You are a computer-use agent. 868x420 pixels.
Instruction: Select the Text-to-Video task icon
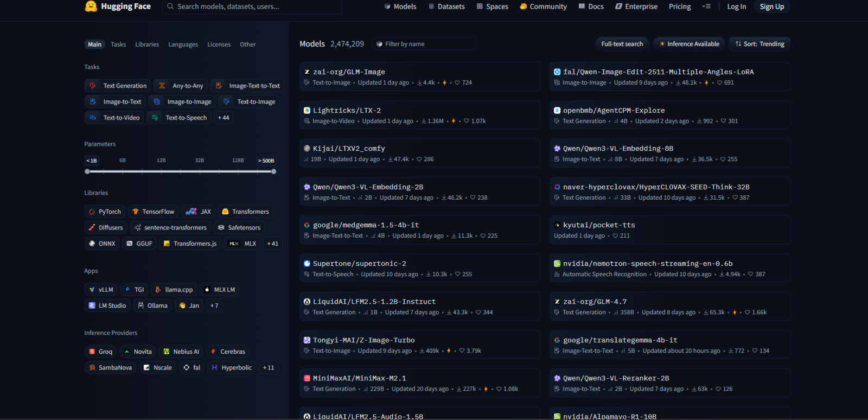click(93, 118)
